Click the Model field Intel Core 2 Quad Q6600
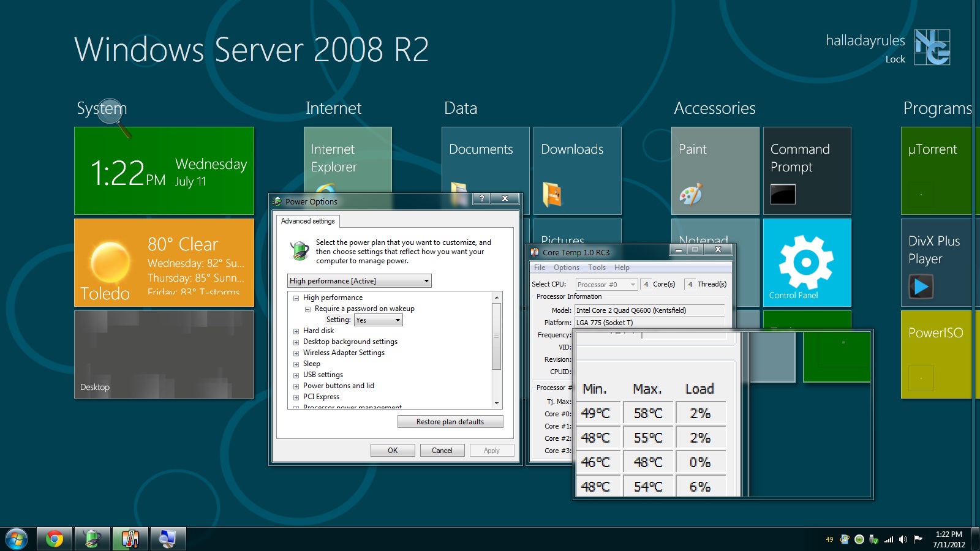The image size is (980, 551). pyautogui.click(x=649, y=310)
